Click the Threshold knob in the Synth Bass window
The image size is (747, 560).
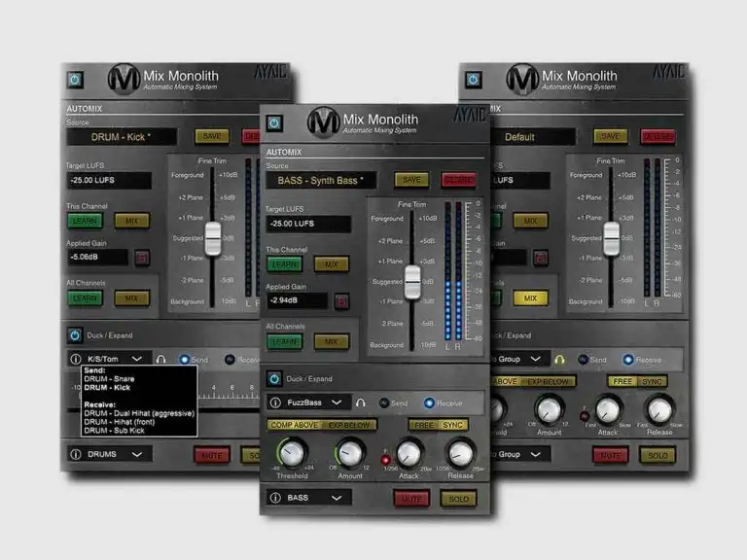[x=292, y=452]
